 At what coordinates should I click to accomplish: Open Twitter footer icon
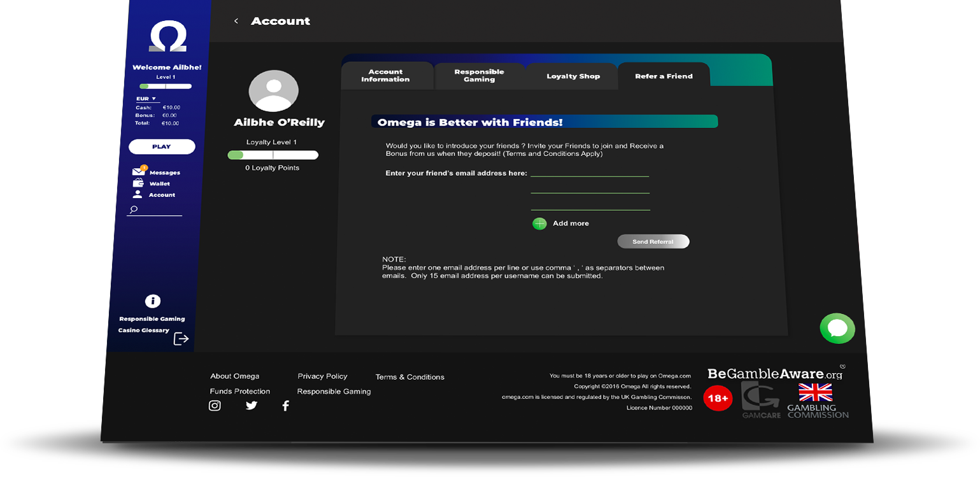(x=252, y=405)
